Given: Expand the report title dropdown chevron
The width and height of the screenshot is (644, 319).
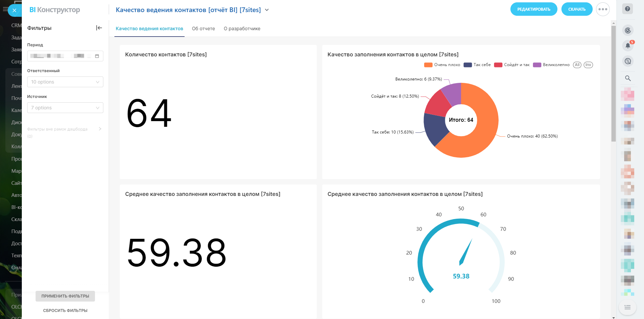Looking at the screenshot, I should point(267,10).
